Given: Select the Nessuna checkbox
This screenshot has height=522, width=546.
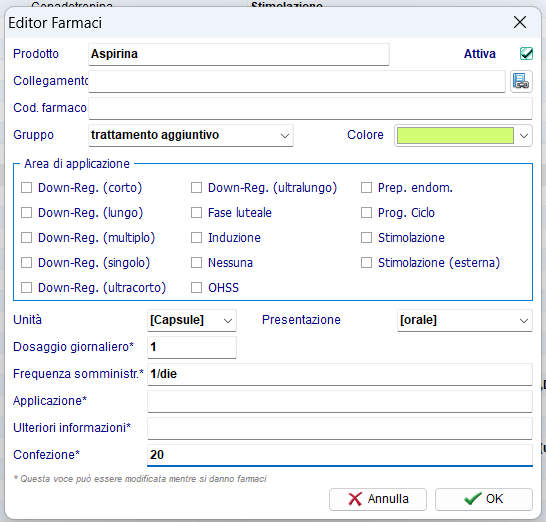Looking at the screenshot, I should pyautogui.click(x=196, y=263).
